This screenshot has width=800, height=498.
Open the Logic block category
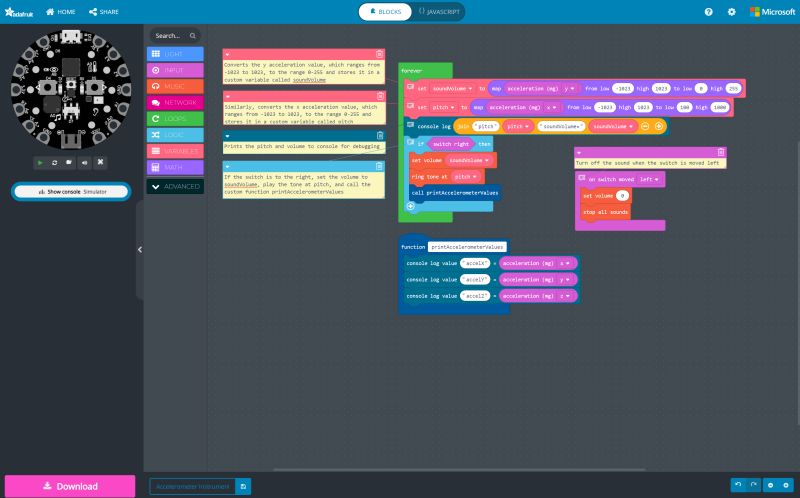click(175, 135)
